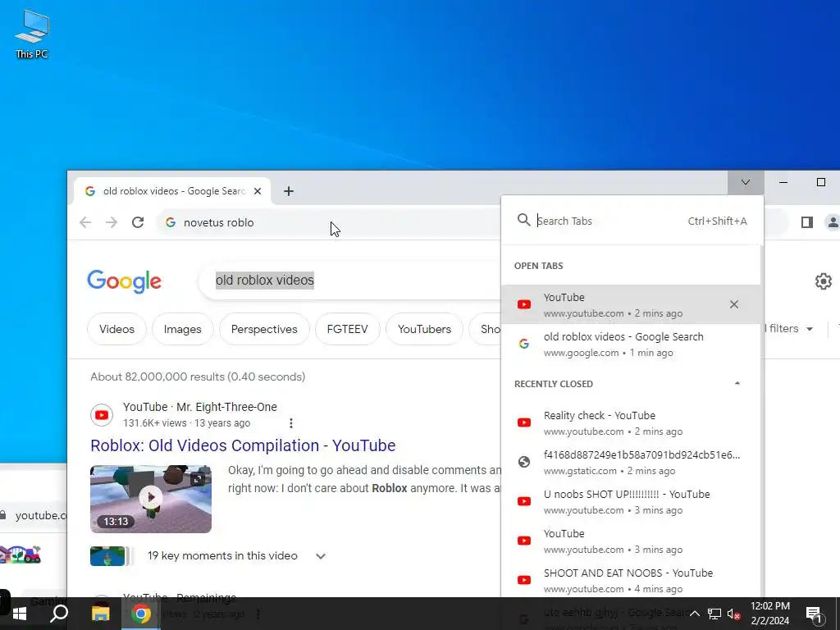Click the key moments small thumbnail

[x=107, y=556]
